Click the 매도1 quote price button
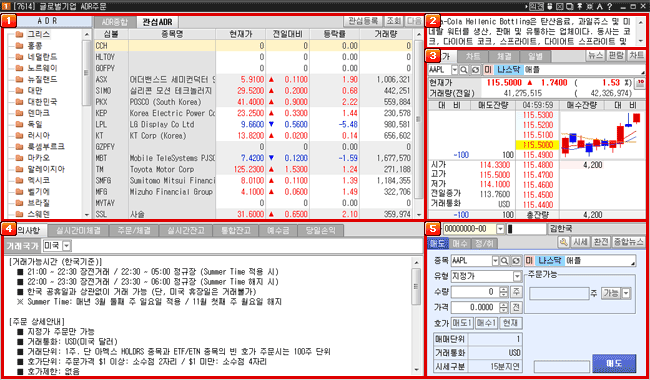 462,323
